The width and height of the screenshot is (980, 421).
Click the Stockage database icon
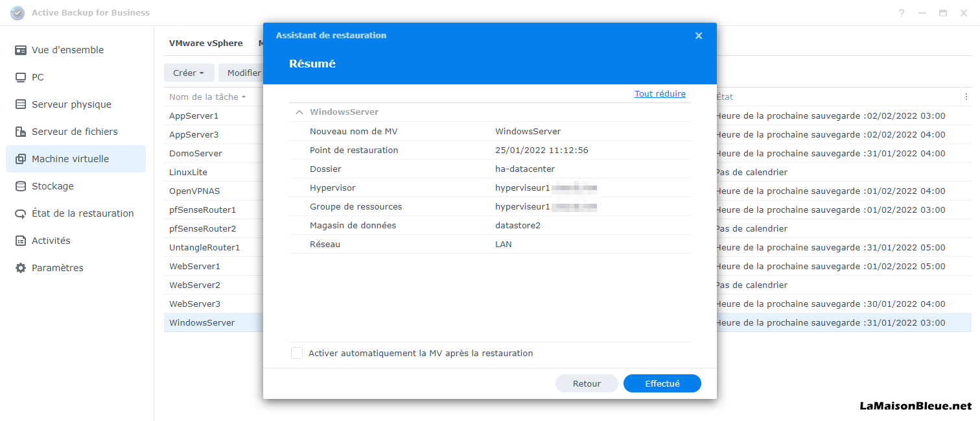(x=21, y=186)
